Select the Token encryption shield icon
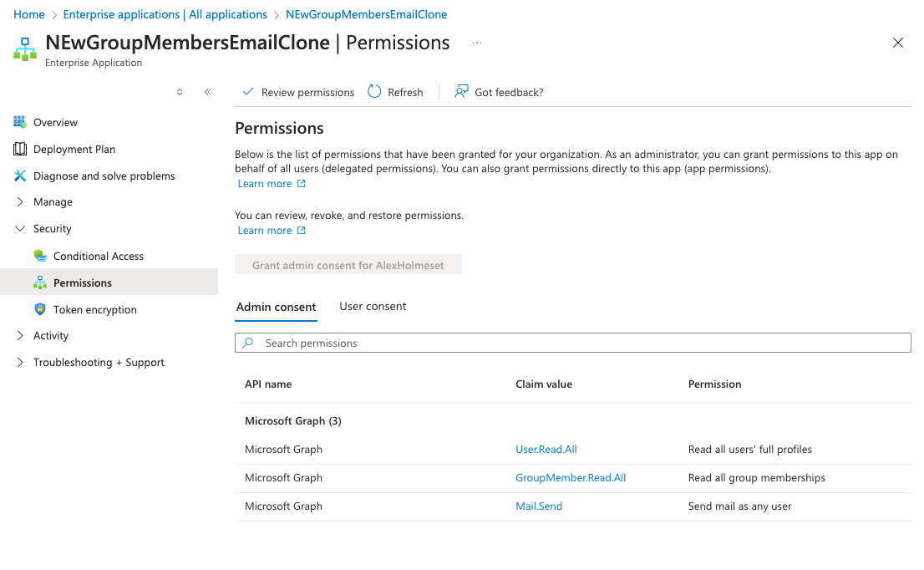The image size is (924, 570). pyautogui.click(x=40, y=309)
